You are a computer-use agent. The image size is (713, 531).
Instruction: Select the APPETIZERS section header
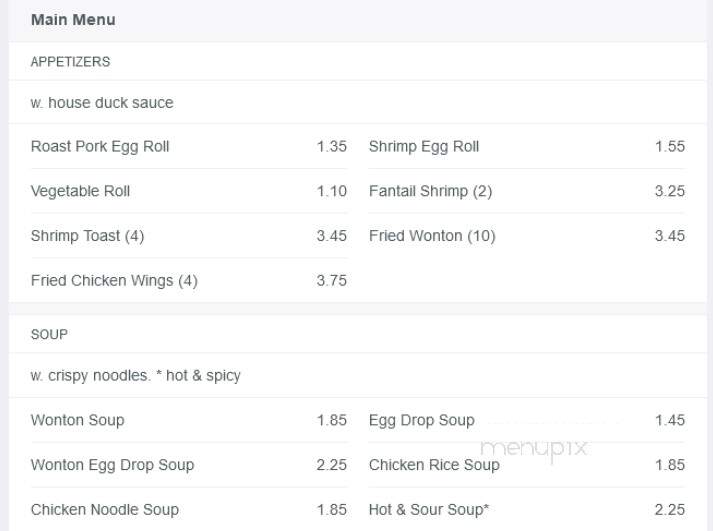pos(70,62)
